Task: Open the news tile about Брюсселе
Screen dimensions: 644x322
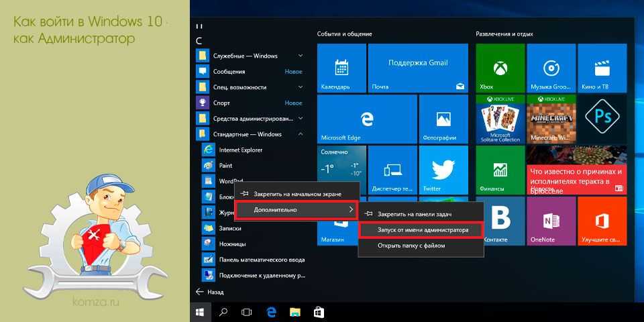Action: pyautogui.click(x=577, y=170)
